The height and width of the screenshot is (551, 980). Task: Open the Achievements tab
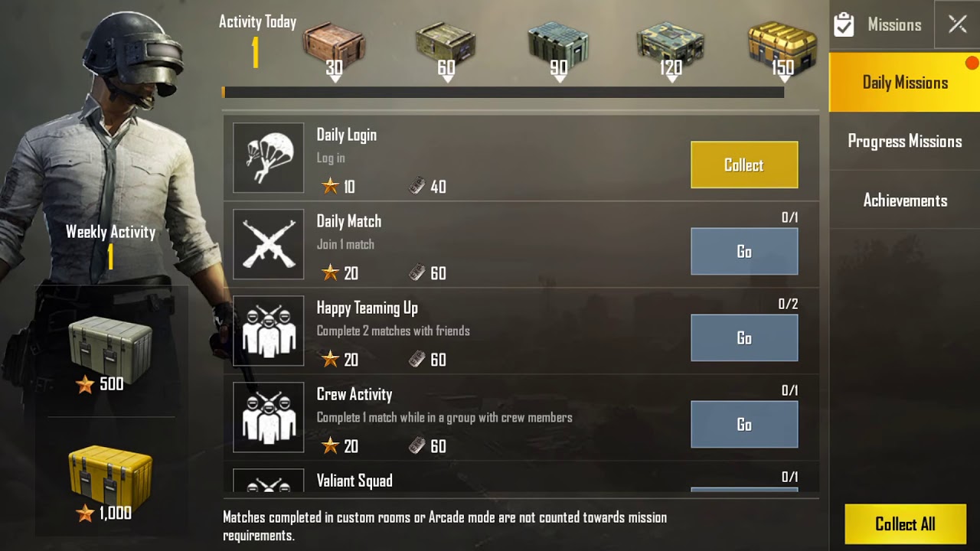(x=905, y=201)
